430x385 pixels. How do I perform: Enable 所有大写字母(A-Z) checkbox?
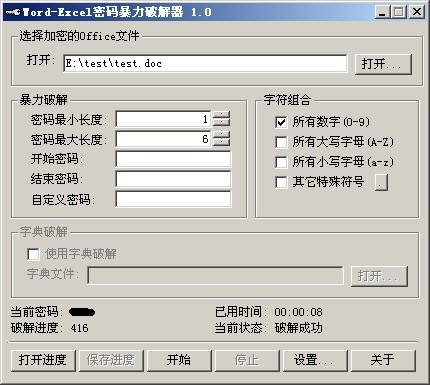pos(281,142)
